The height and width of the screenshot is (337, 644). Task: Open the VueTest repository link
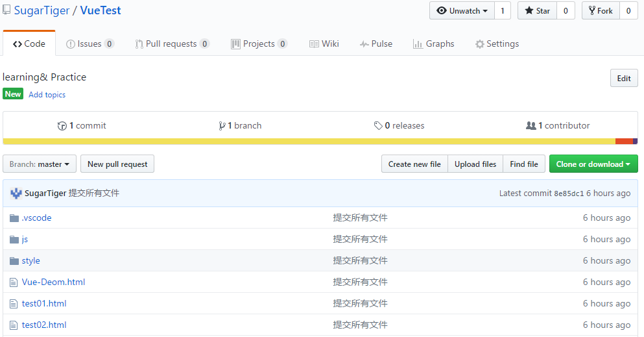point(101,10)
